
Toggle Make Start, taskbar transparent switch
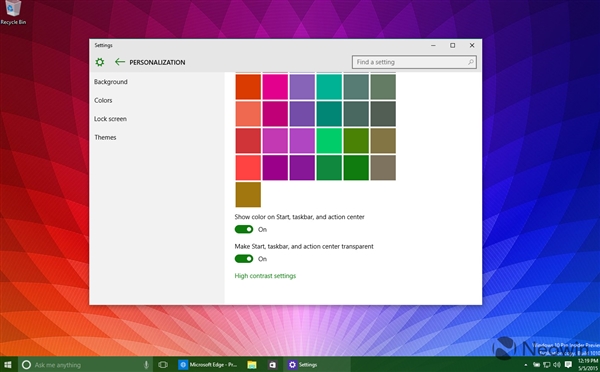(x=244, y=259)
